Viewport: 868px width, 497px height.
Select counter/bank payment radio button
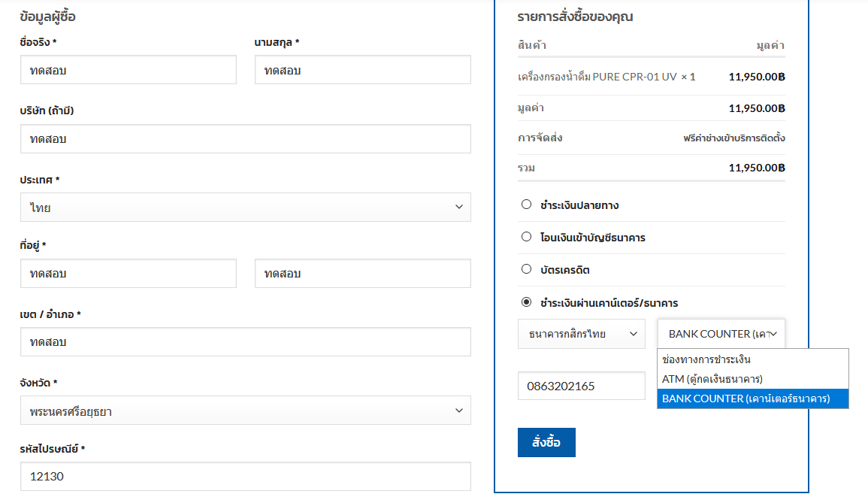[526, 302]
